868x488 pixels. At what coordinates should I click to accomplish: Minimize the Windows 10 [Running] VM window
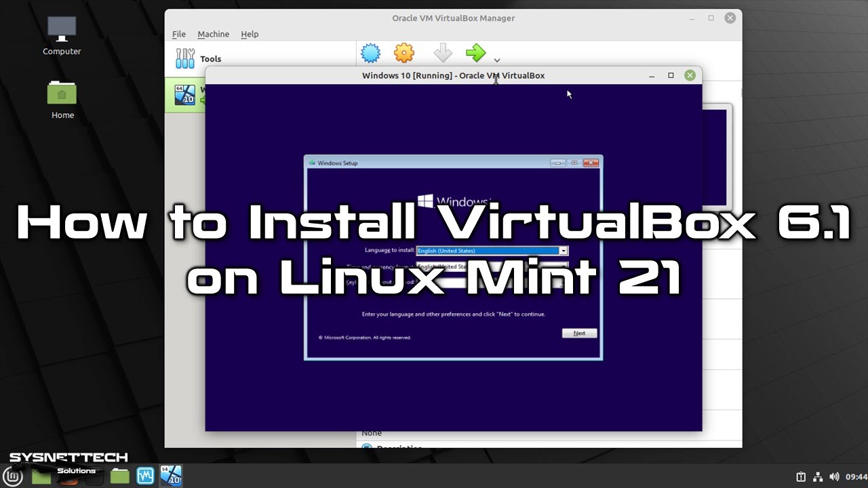pos(652,75)
